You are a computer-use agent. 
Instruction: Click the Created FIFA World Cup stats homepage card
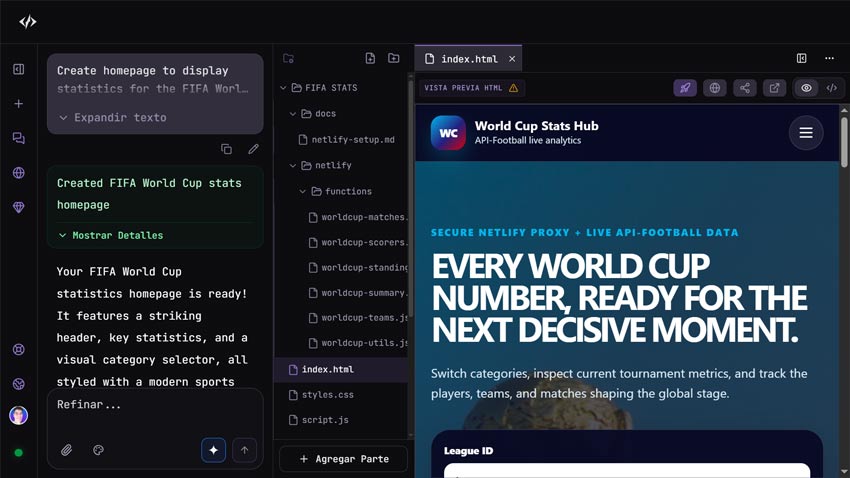pyautogui.click(x=155, y=208)
